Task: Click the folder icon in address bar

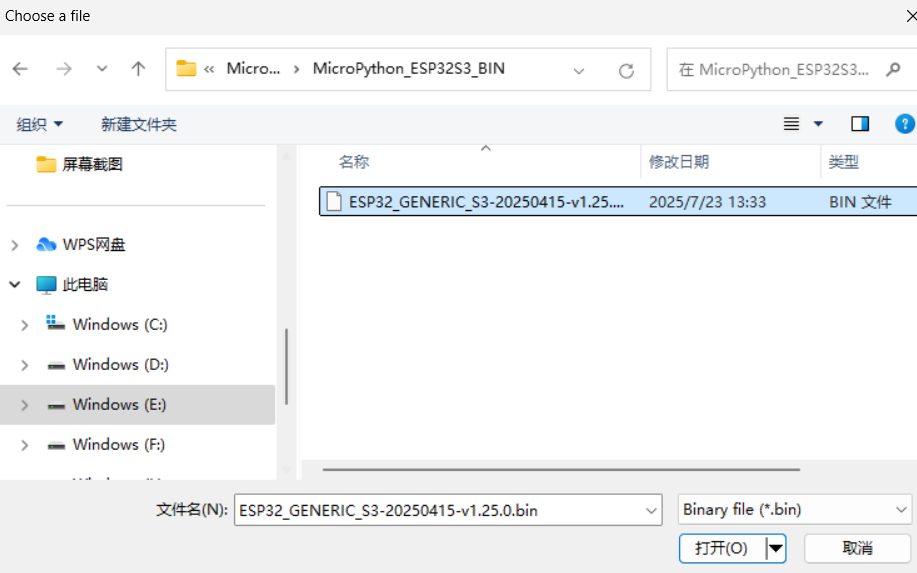Action: tap(186, 68)
